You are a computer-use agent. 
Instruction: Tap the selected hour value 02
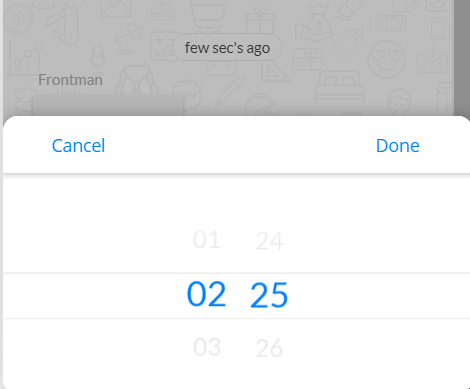[207, 294]
